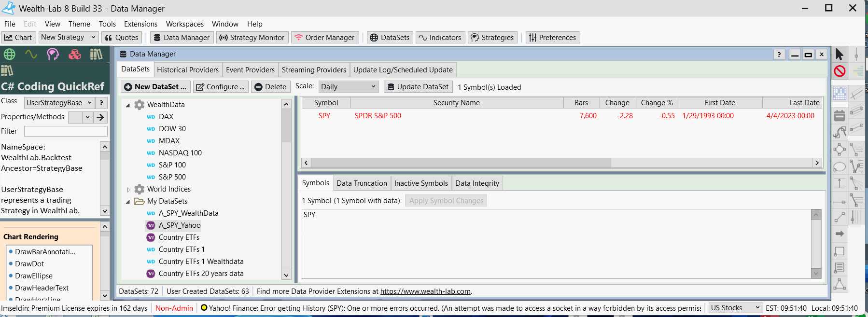
Task: Open the US Stocks market dropdown
Action: coord(735,308)
